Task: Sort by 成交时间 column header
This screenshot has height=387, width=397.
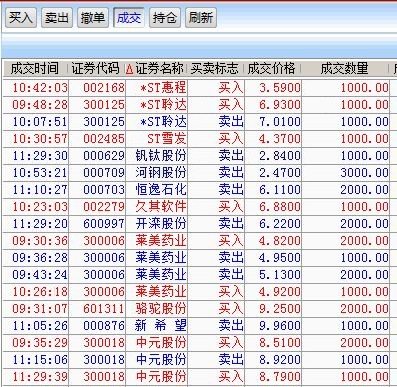Action: coord(35,68)
